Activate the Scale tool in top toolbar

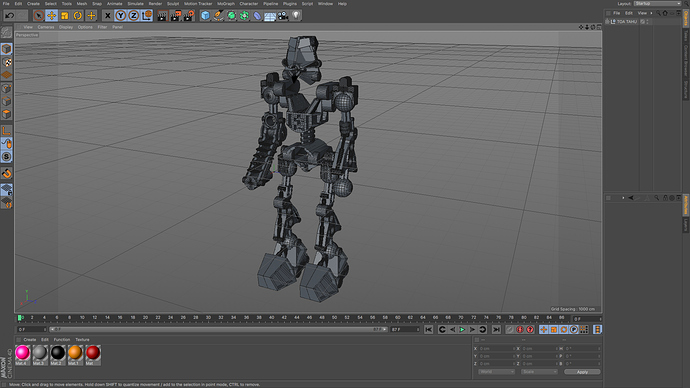tap(65, 15)
